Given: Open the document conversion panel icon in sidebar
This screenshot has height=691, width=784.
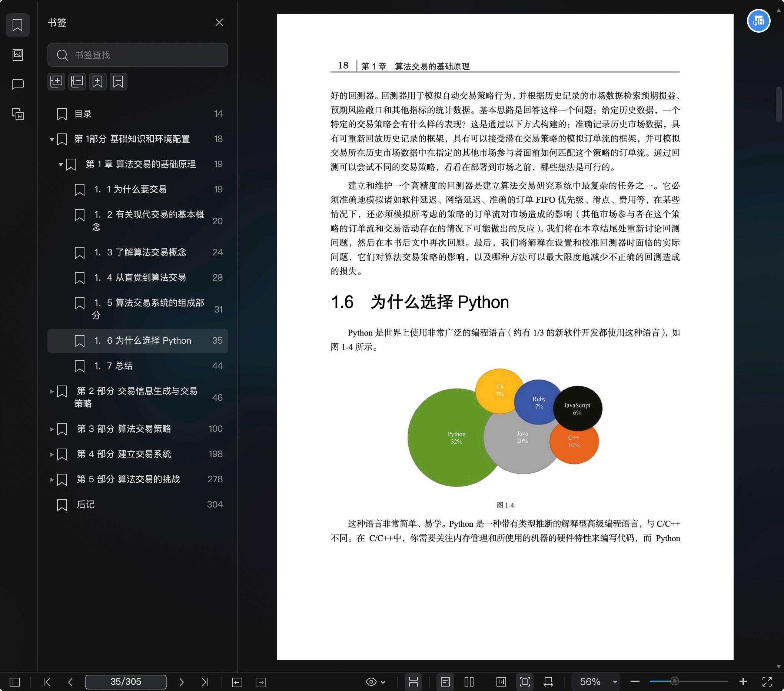Looking at the screenshot, I should (18, 114).
